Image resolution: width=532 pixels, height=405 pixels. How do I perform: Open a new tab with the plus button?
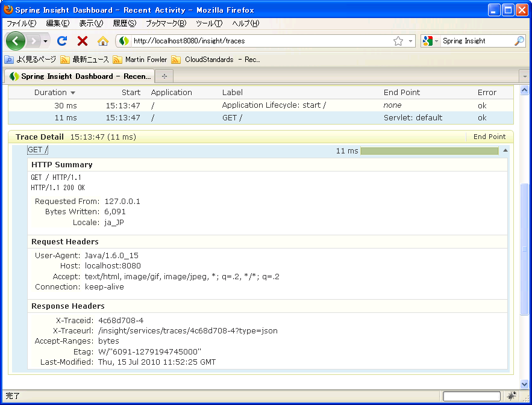164,76
